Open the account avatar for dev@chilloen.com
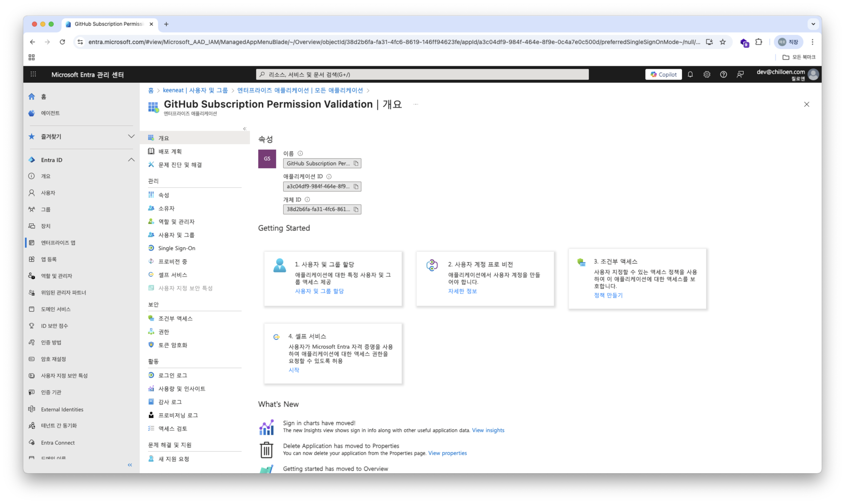 click(x=813, y=74)
